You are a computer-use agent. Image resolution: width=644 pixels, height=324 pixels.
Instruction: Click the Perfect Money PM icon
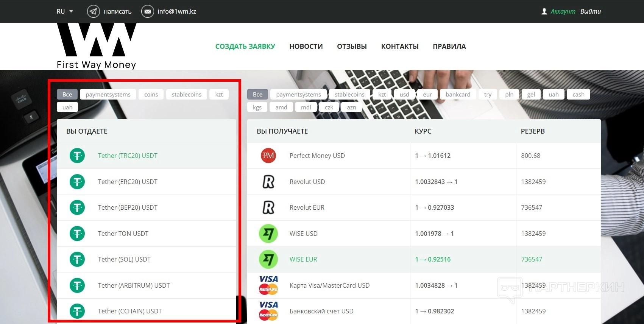pyautogui.click(x=268, y=156)
